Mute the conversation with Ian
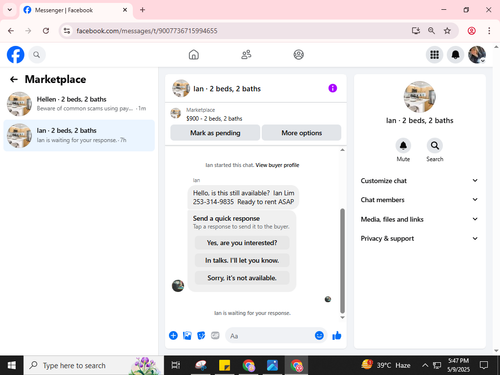 pos(403,146)
